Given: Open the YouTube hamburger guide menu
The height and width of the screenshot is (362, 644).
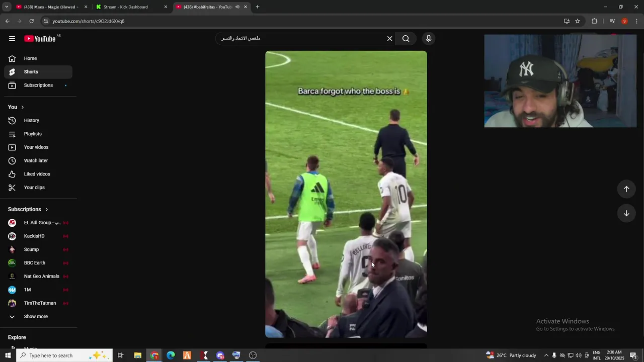Looking at the screenshot, I should [12, 39].
